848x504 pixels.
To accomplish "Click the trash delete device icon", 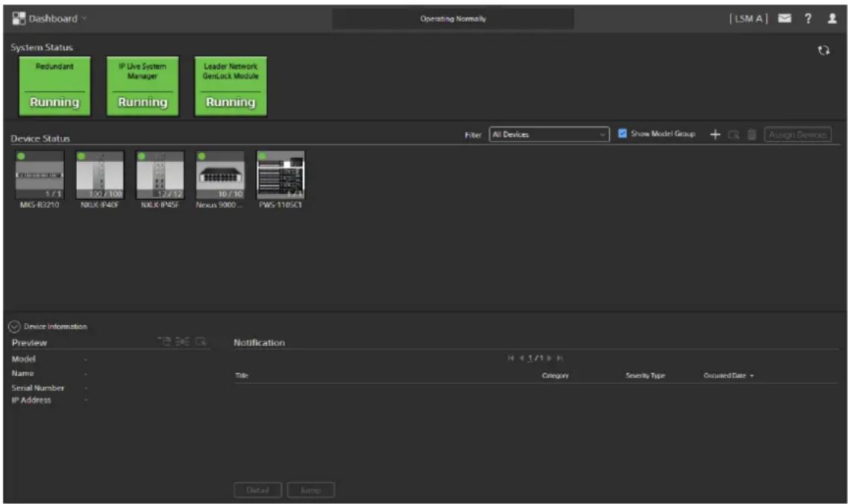I will 751,134.
